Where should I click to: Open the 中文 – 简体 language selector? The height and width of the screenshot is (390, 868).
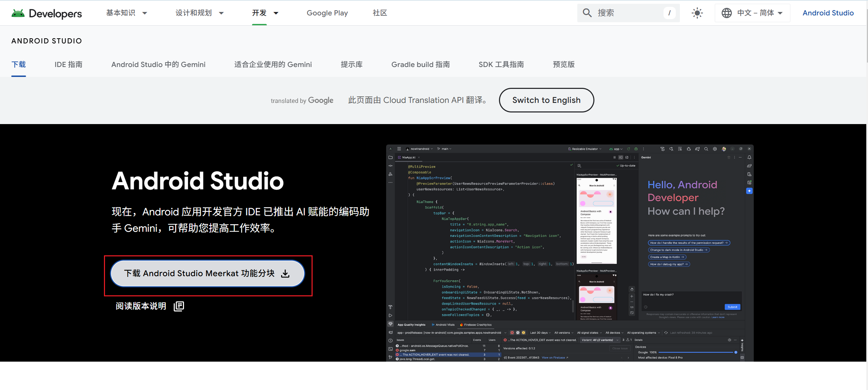[x=752, y=13]
